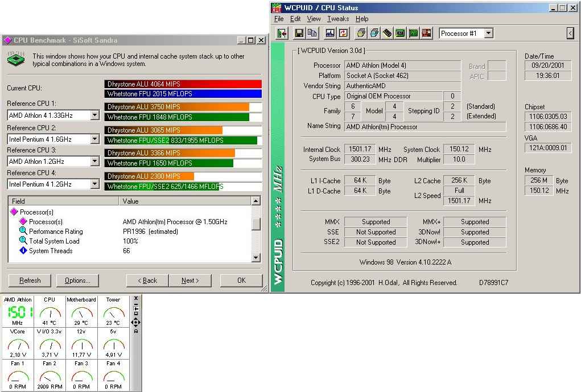581x392 pixels.
Task: Click the magnifier icon beside Total System Load
Action: pyautogui.click(x=23, y=241)
